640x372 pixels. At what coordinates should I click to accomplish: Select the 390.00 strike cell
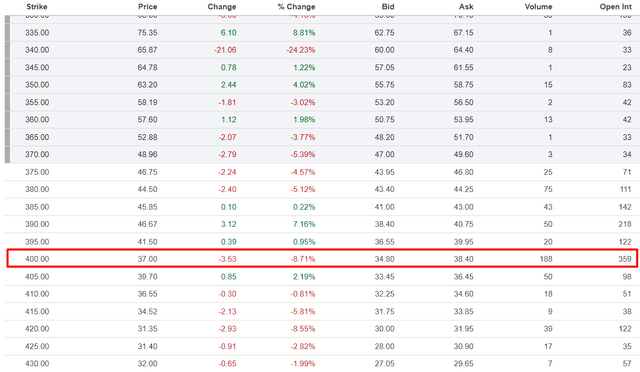pyautogui.click(x=37, y=224)
